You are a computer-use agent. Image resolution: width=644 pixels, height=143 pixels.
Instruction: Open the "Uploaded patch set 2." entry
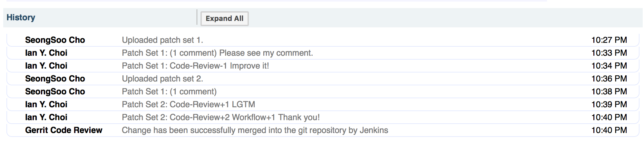pyautogui.click(x=162, y=79)
